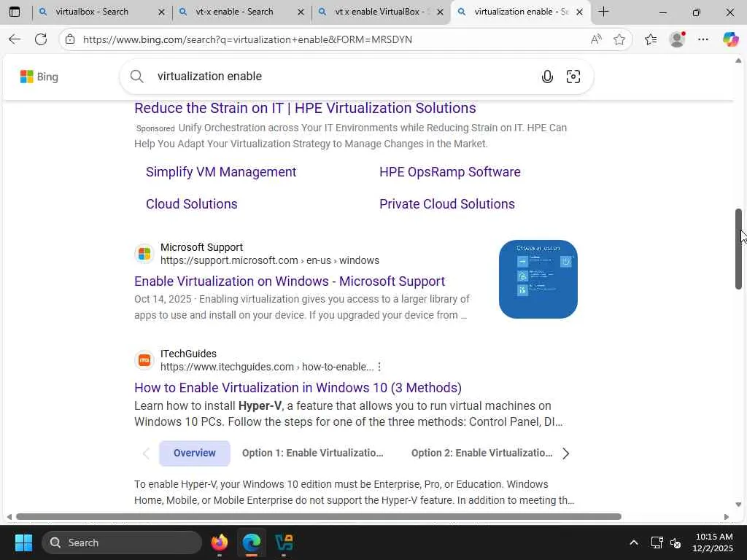Screen dimensions: 747x560
Task: Open ITechGuides result options dots
Action: click(379, 367)
